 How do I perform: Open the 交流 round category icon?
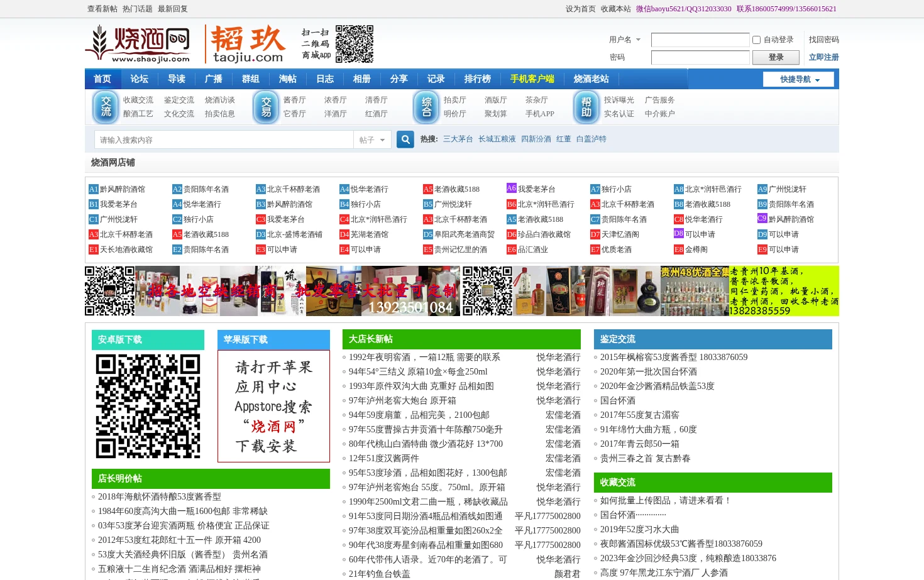[106, 107]
